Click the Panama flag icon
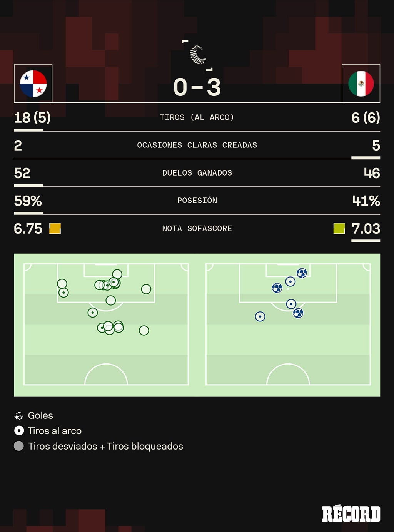The image size is (394, 532). (33, 84)
